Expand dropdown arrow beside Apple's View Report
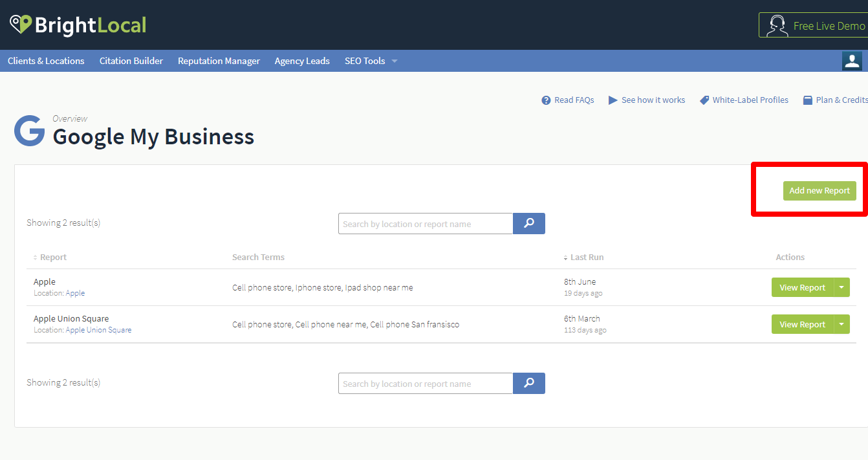 [841, 288]
